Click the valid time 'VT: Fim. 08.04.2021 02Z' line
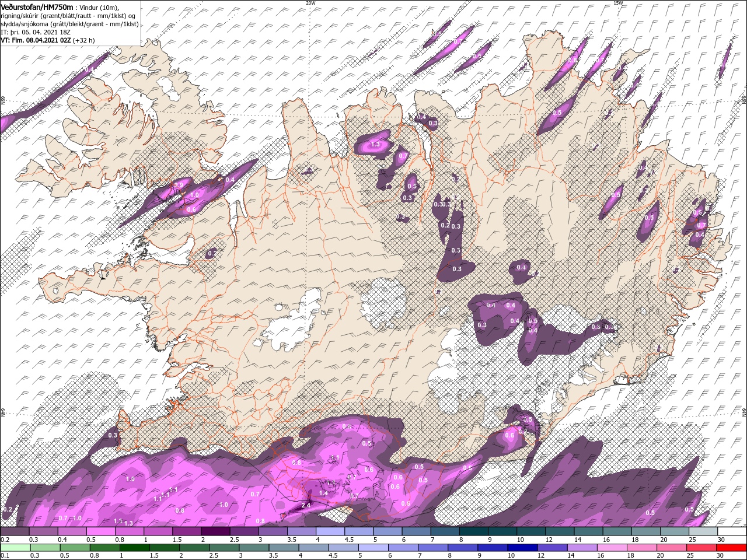This screenshot has width=747, height=560. coord(36,40)
